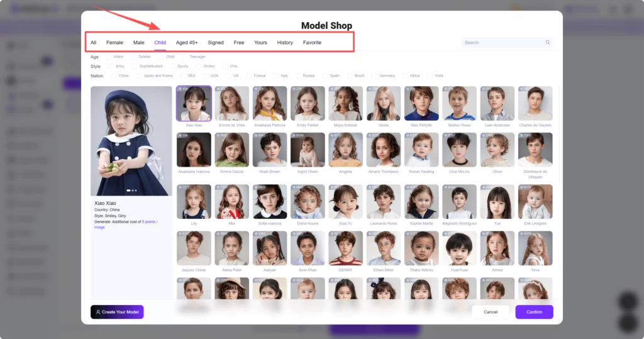Tick the Japan and Korea nation checkbox
Viewport: 644px width, 339px height.
pyautogui.click(x=139, y=75)
